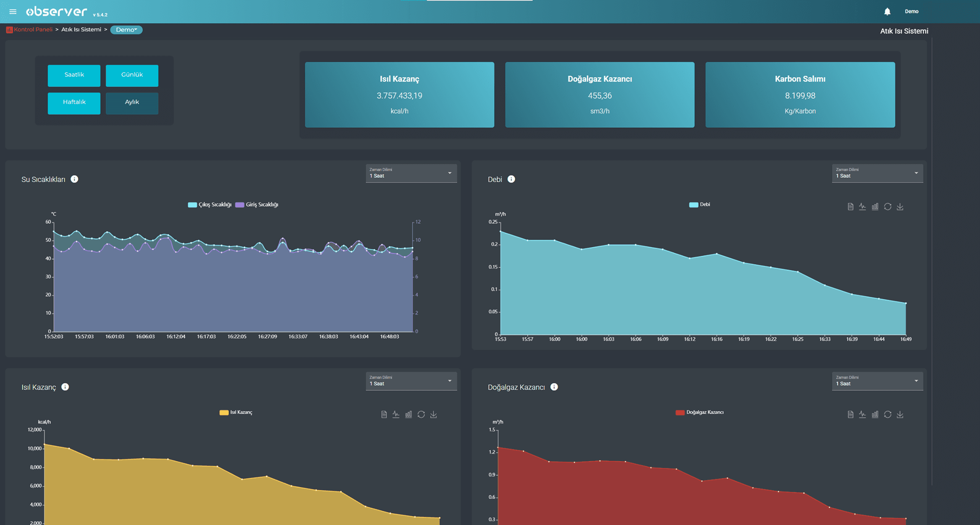Download Doğalgaz Kazancı chart as image
Viewport: 980px width, 525px height.
pos(900,415)
